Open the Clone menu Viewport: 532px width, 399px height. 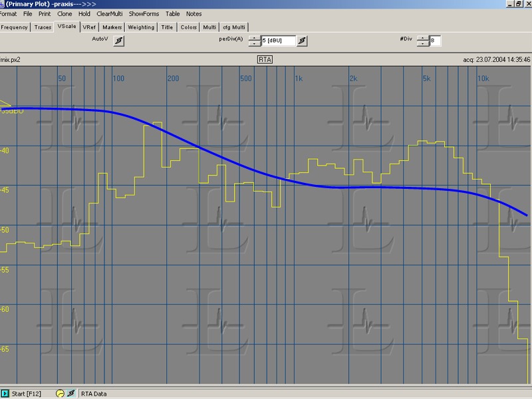(65, 13)
